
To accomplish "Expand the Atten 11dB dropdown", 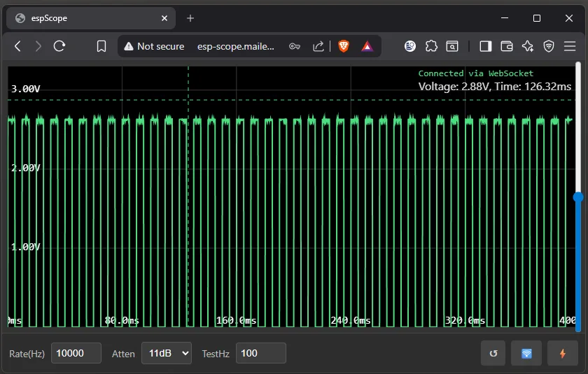I will click(x=167, y=354).
